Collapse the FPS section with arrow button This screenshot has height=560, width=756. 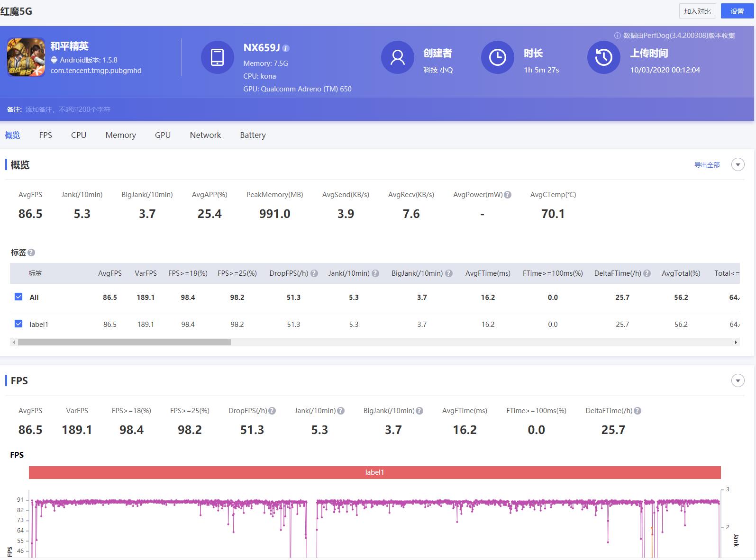tap(738, 380)
